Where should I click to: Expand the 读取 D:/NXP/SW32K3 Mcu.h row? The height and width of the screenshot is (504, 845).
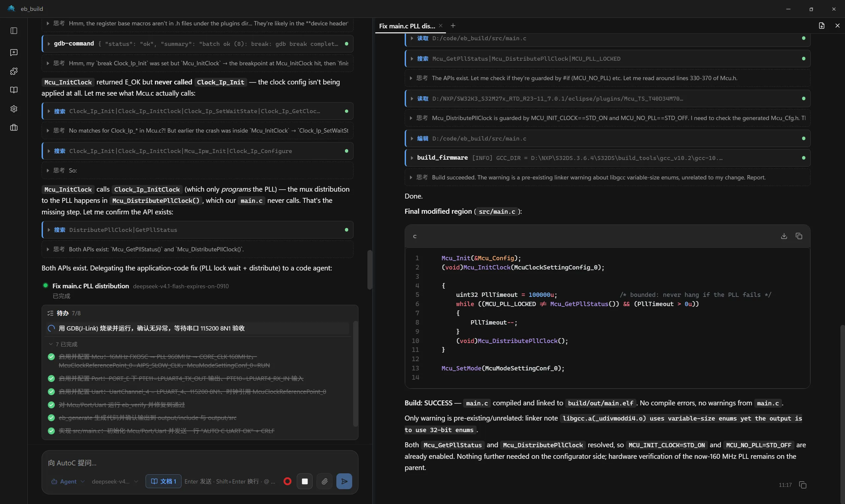pos(607,99)
